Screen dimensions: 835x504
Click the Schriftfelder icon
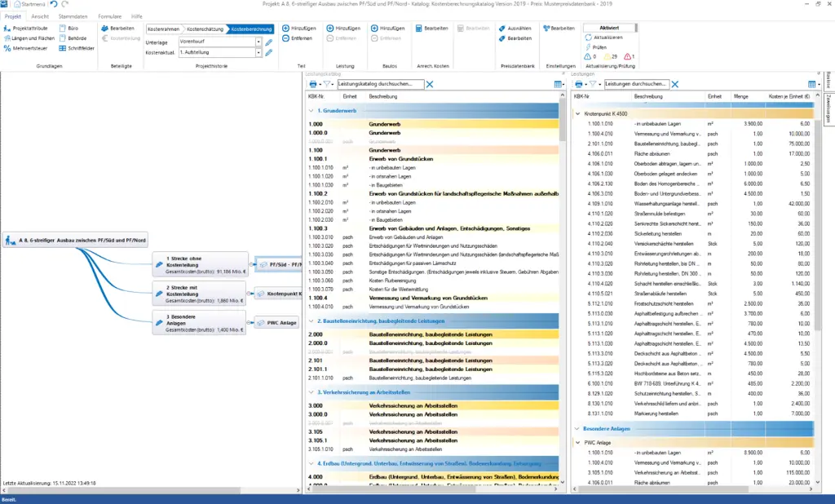click(62, 48)
